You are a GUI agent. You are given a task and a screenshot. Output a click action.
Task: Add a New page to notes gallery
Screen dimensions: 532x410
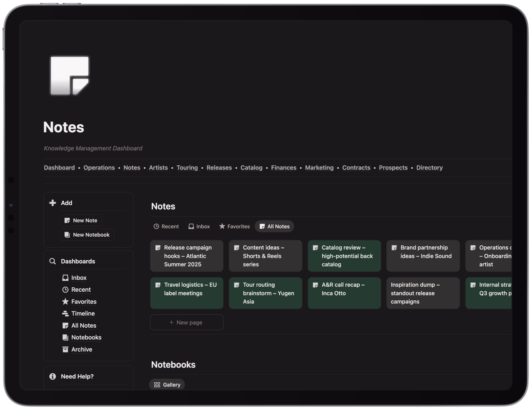187,322
